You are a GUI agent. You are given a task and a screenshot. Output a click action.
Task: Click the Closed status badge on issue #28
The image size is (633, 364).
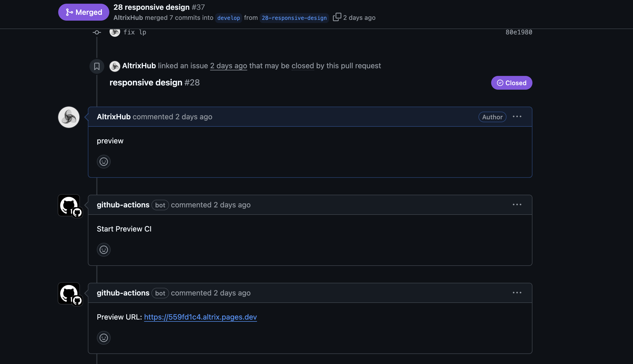coord(512,83)
